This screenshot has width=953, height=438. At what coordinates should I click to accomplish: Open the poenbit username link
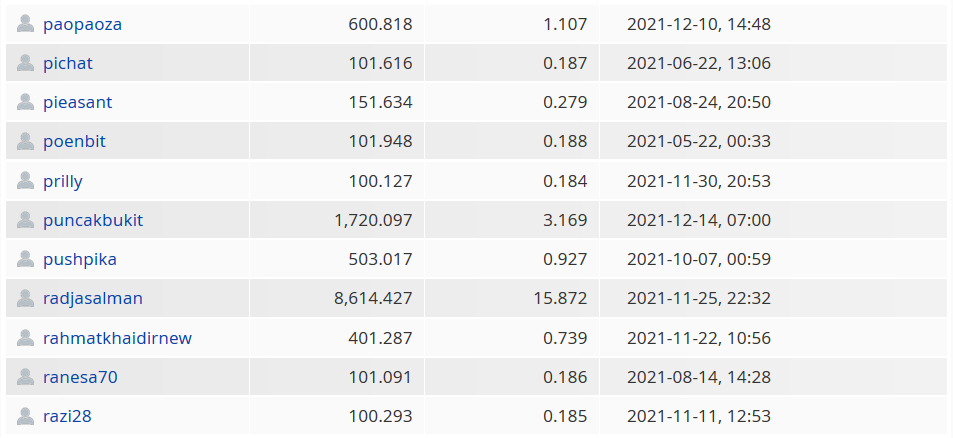74,142
